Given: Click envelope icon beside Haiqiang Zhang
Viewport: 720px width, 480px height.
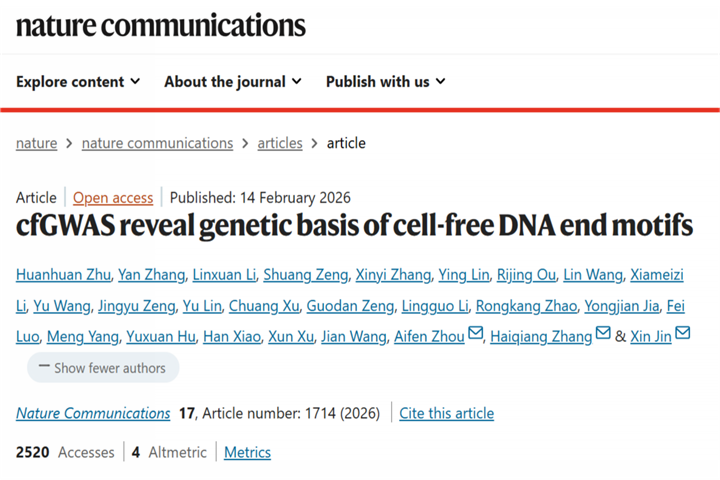Looking at the screenshot, I should (603, 334).
